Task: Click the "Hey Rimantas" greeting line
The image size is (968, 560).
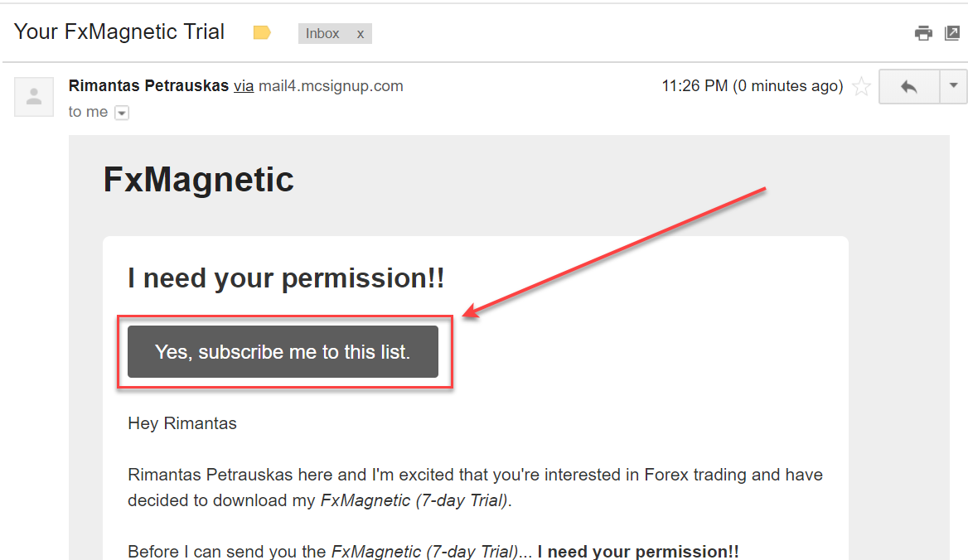Action: click(182, 423)
